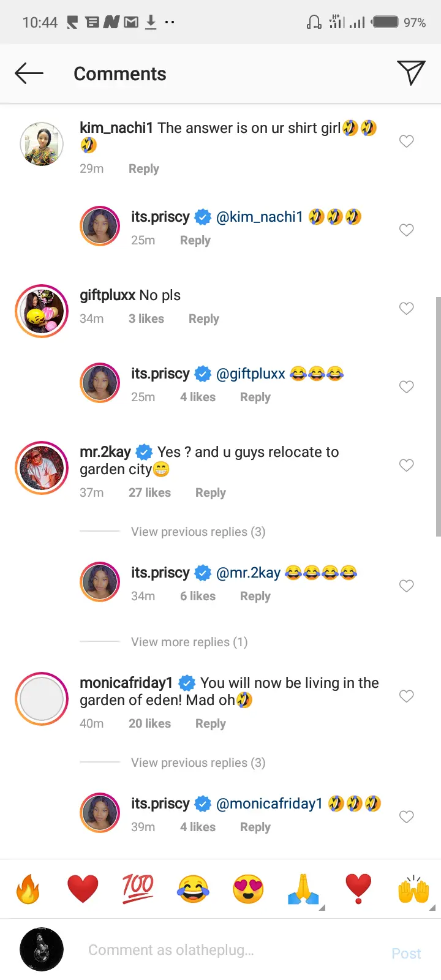Like monicafriday1's garden of eden comment
This screenshot has height=980, width=441.
[x=406, y=696]
